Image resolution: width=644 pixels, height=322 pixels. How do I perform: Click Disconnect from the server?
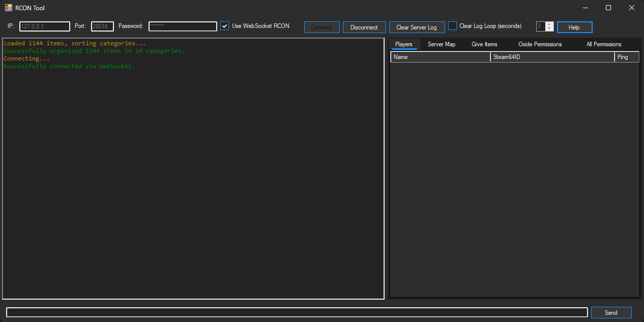pos(364,27)
